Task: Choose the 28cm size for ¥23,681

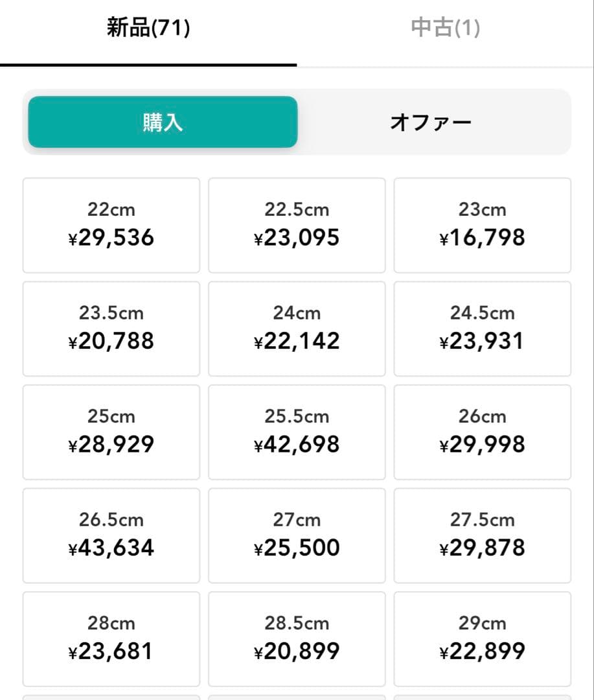Action: point(111,639)
